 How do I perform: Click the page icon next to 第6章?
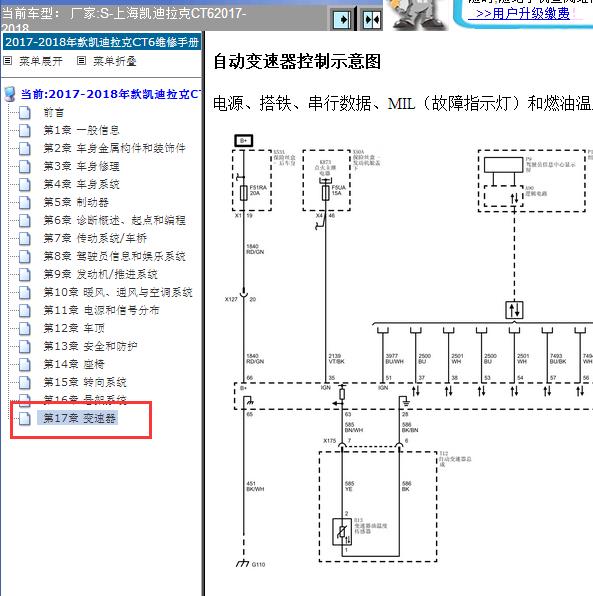pyautogui.click(x=25, y=220)
